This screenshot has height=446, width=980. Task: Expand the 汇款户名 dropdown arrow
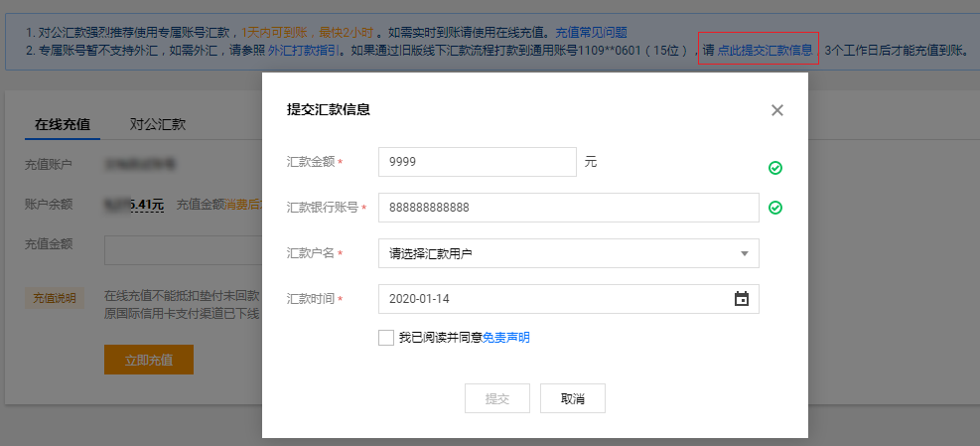click(745, 253)
